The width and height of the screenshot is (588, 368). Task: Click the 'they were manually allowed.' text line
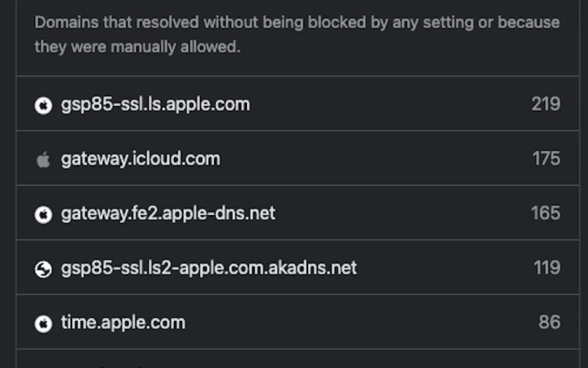click(x=137, y=47)
